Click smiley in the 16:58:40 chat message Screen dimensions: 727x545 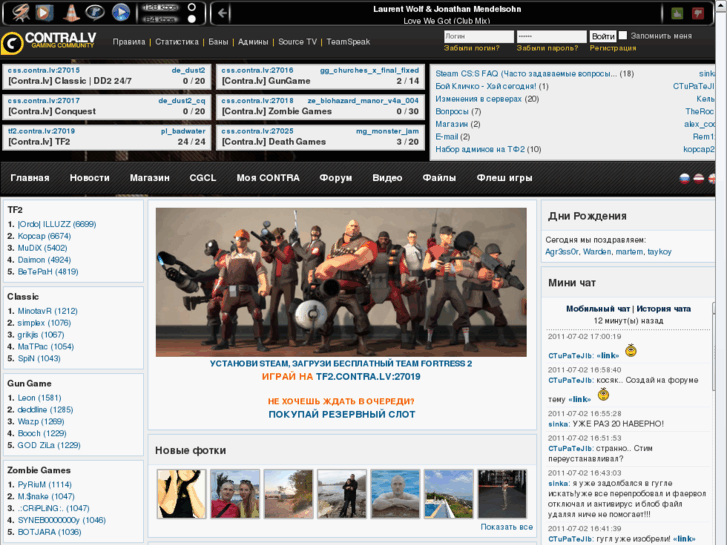click(x=603, y=394)
